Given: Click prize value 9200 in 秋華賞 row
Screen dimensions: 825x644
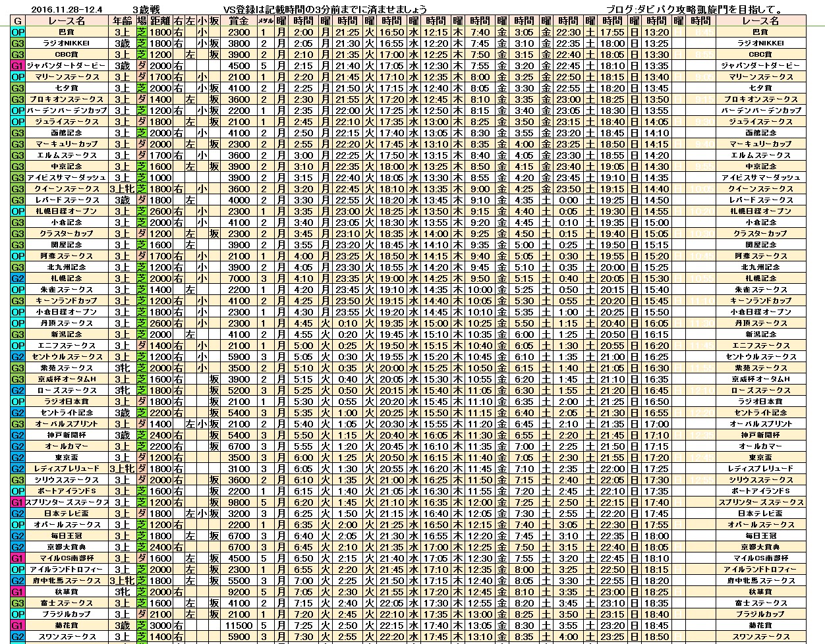Looking at the screenshot, I should [239, 592].
